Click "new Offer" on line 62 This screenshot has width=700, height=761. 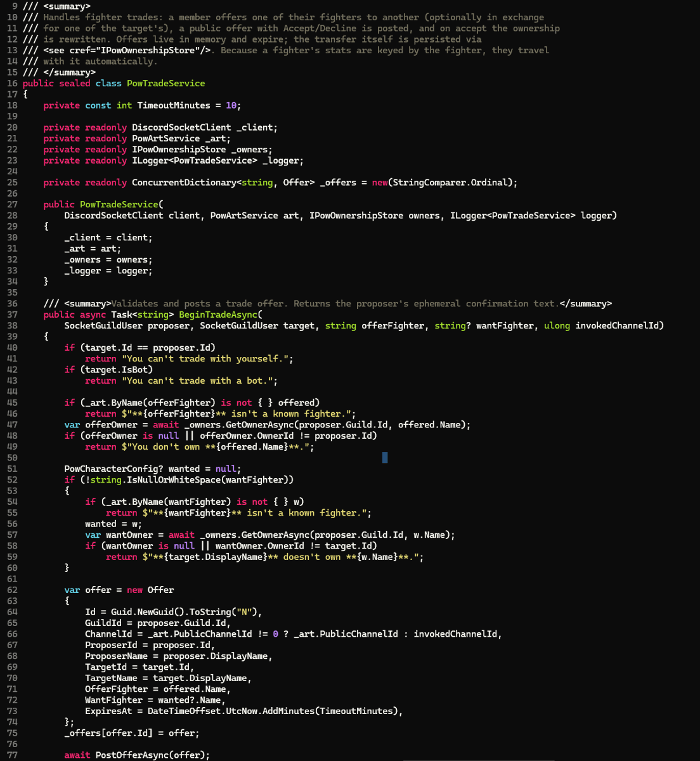150,590
